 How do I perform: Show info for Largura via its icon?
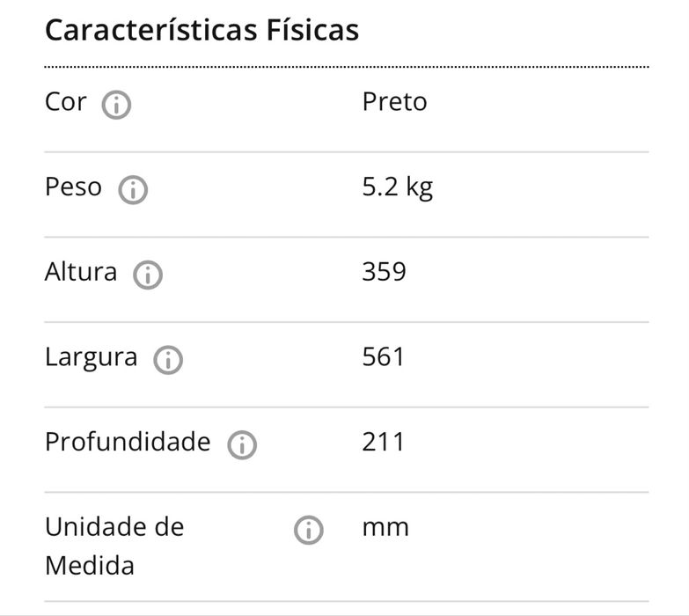168,360
